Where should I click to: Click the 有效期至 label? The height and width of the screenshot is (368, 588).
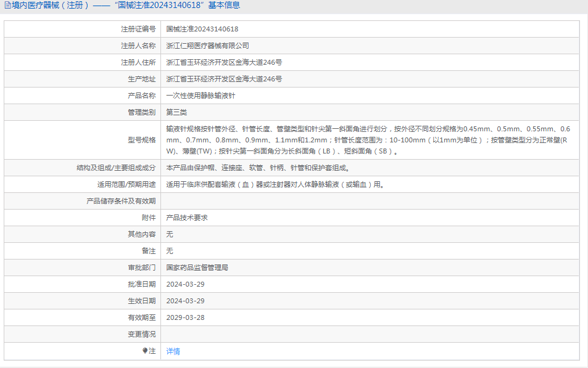pyautogui.click(x=141, y=317)
